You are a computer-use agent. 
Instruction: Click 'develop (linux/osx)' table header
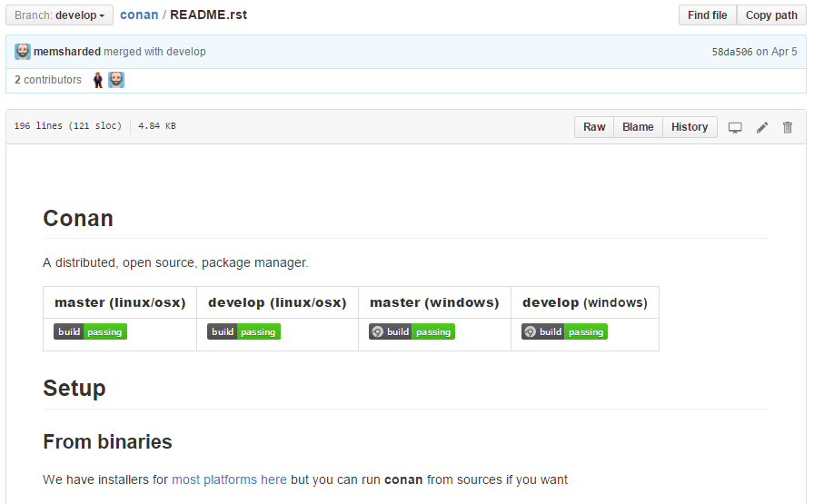[277, 302]
